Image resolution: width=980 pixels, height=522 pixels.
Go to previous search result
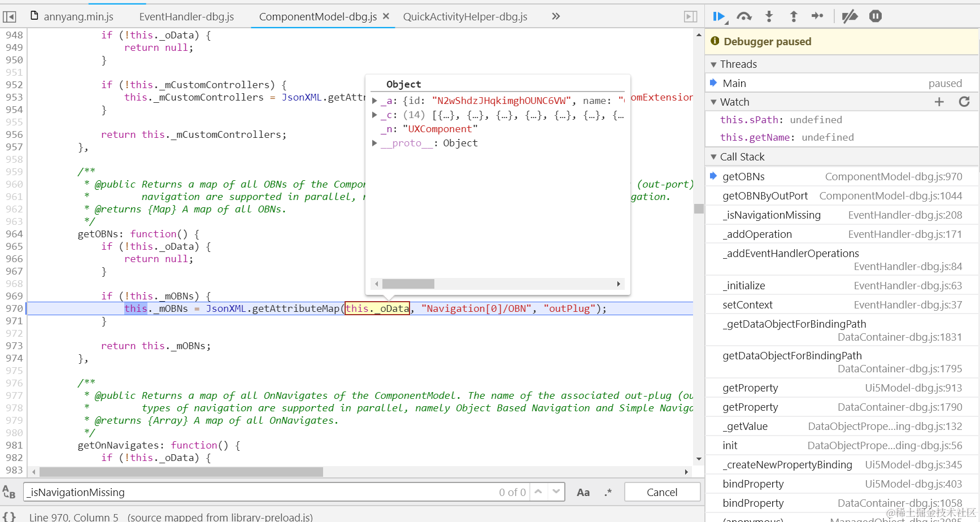[538, 492]
